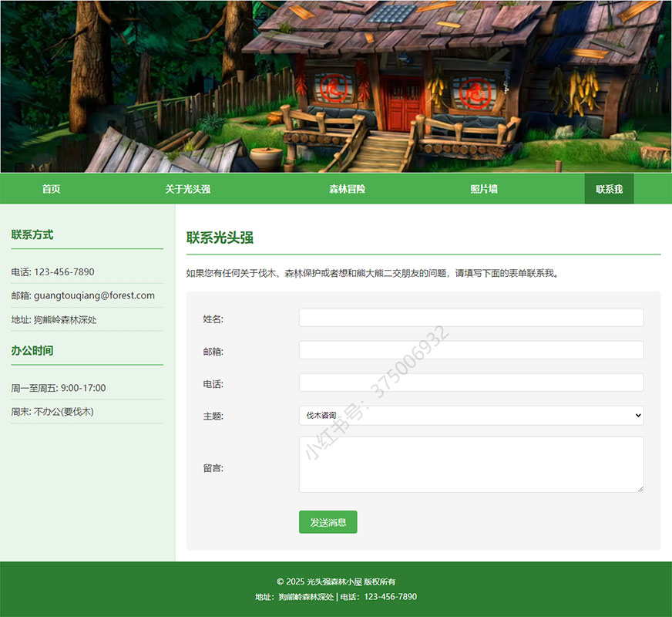This screenshot has height=617, width=672.
Task: Click sidebar address 地址: 狗熊岭森林深处
Action: click(x=54, y=319)
